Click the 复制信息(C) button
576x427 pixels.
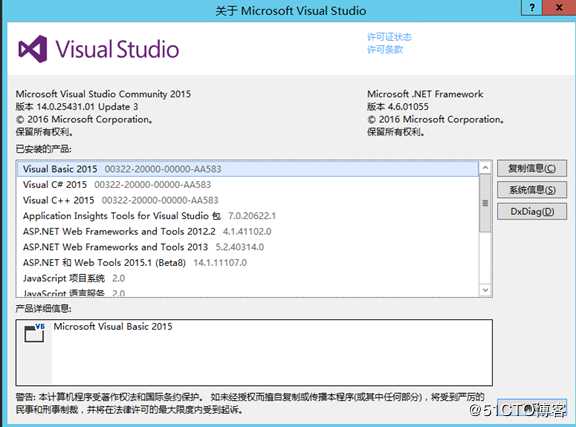532,168
